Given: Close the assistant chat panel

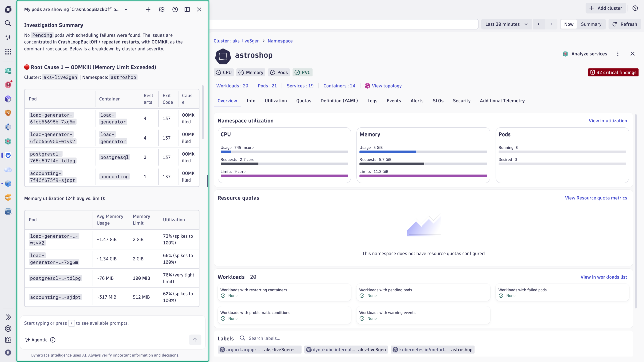Looking at the screenshot, I should coord(199,9).
